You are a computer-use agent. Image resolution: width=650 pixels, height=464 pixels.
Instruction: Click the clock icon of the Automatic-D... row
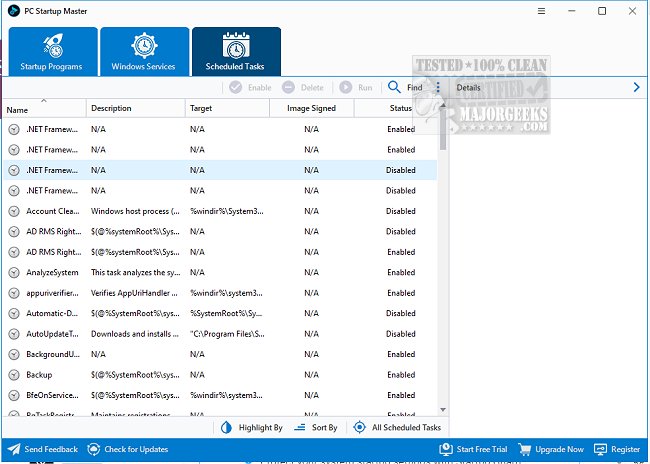point(14,313)
